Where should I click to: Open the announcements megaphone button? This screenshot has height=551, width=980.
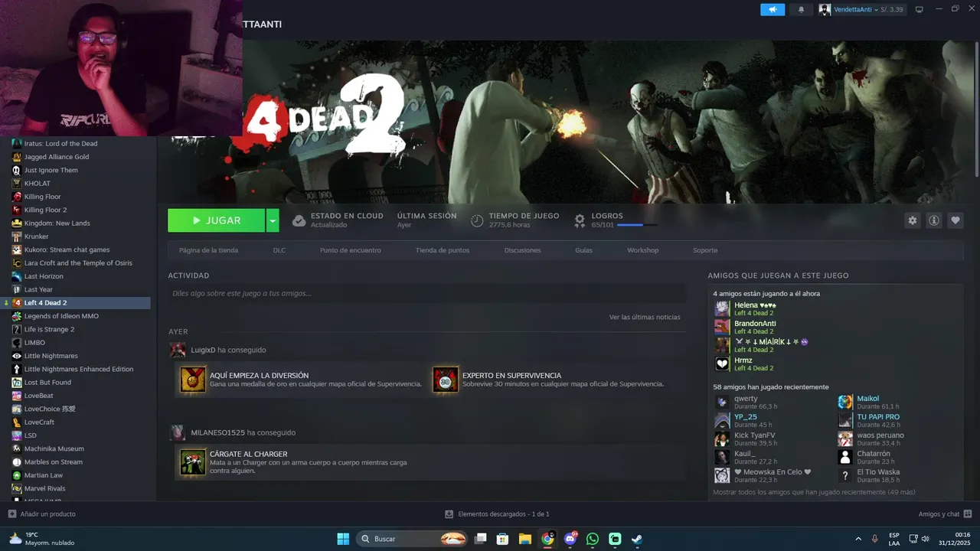coord(773,9)
